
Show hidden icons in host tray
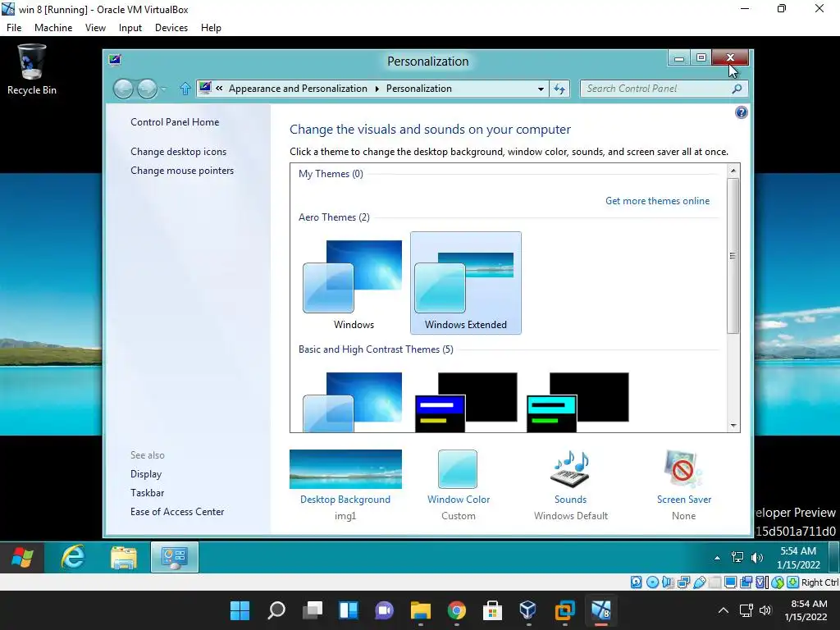tap(724, 610)
